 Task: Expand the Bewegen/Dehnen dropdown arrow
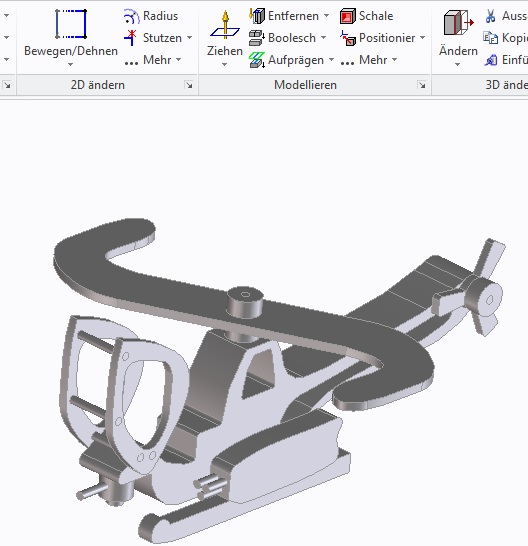tap(71, 64)
